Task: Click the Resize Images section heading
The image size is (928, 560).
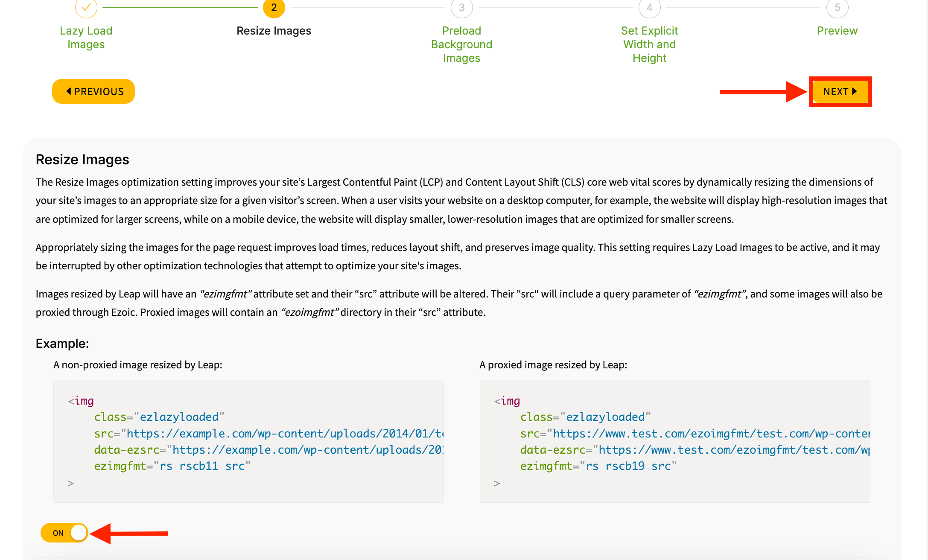Action: point(82,159)
